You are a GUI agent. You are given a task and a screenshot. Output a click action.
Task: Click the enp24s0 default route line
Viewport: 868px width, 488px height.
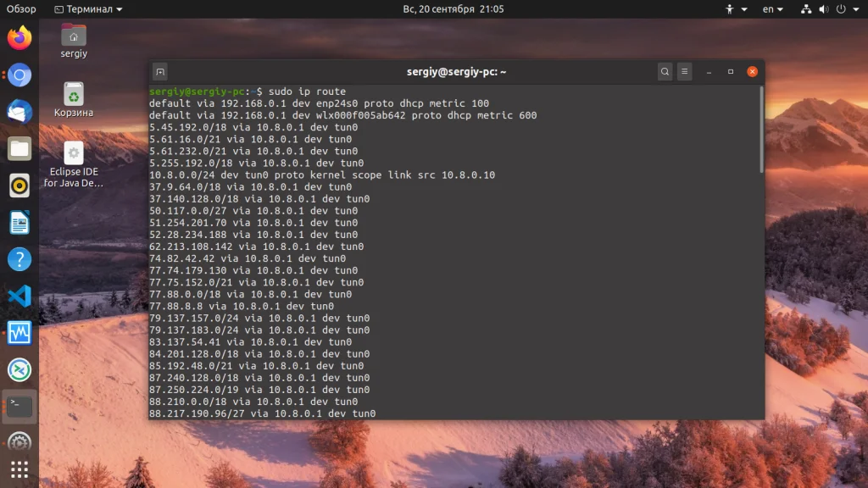pos(319,103)
